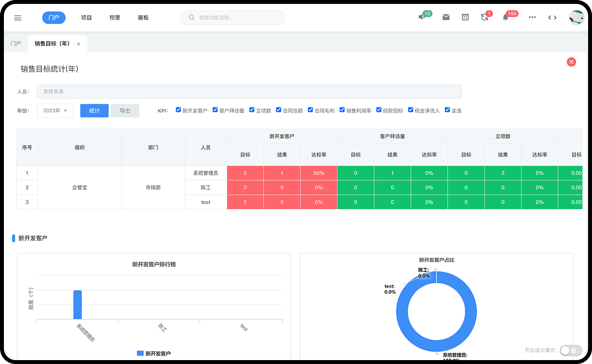Select the 项目 top menu item
This screenshot has width=592, height=364.
[87, 18]
